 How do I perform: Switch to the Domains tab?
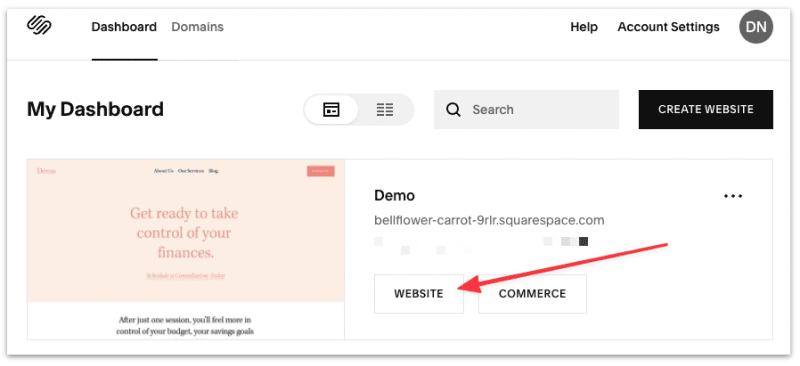pyautogui.click(x=197, y=27)
